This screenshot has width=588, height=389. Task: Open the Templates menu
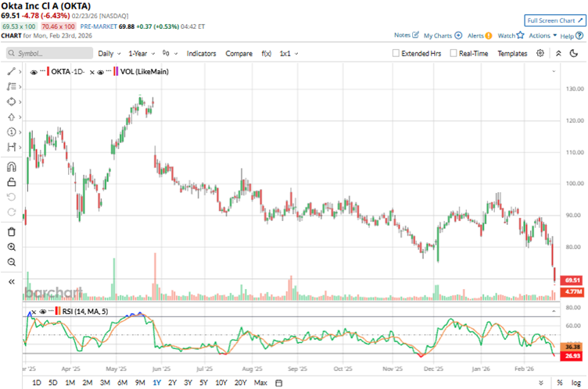click(x=512, y=53)
